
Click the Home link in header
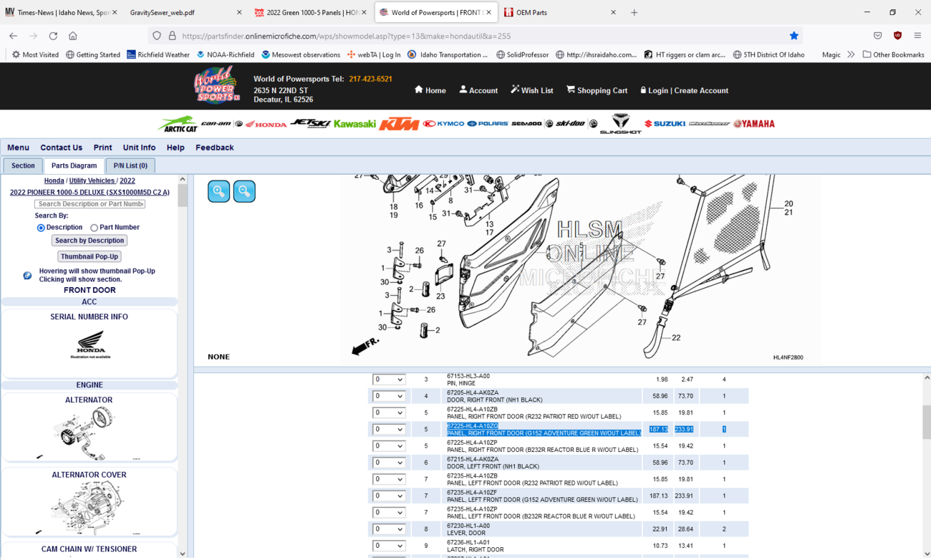430,90
